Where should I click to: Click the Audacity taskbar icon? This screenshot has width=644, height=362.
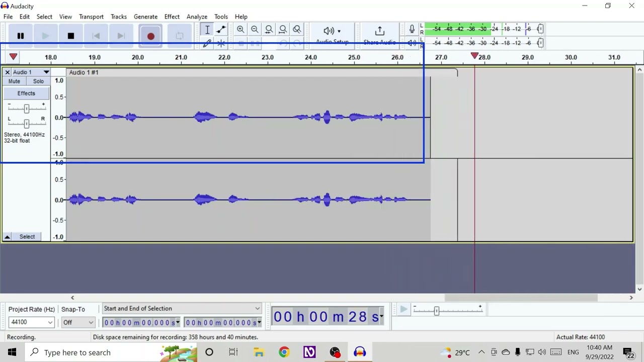point(360,352)
